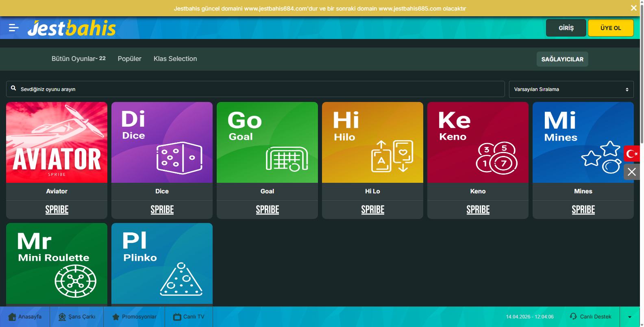Switch to the Klas Selection tab

(175, 58)
